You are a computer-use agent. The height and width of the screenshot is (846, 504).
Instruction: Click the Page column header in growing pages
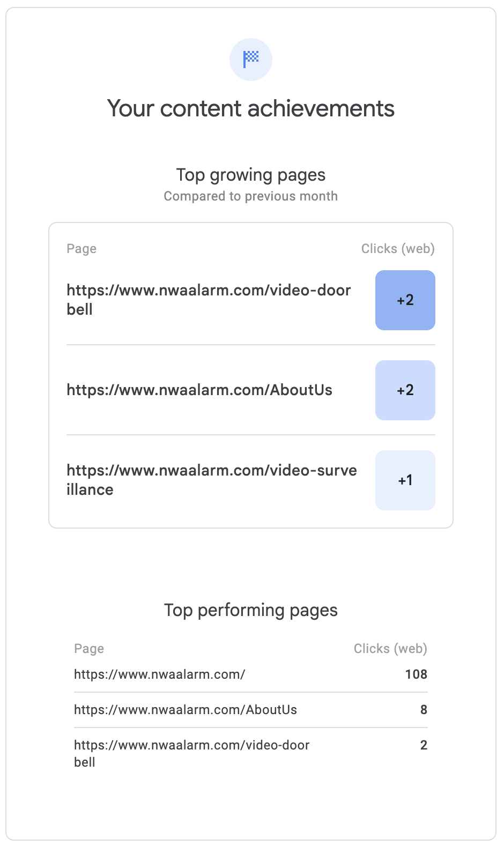tap(81, 249)
